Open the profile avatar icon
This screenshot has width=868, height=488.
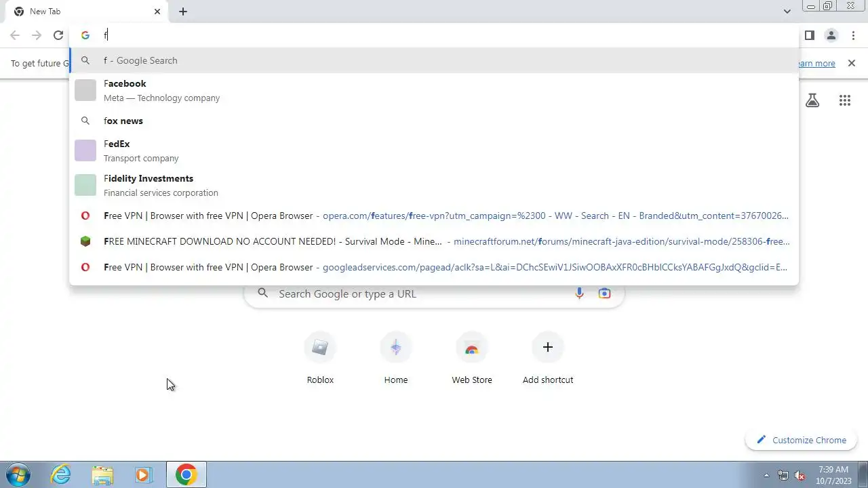coord(831,35)
